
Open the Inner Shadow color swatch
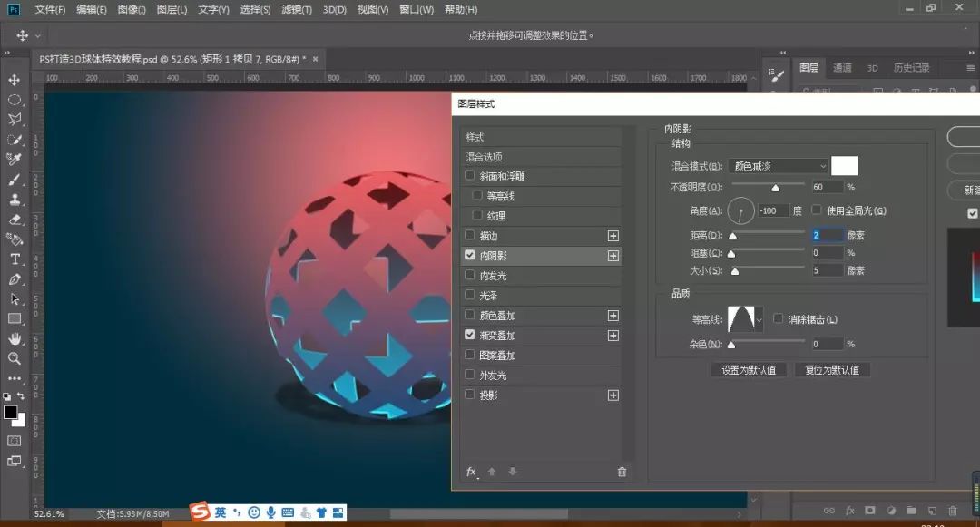click(x=843, y=165)
